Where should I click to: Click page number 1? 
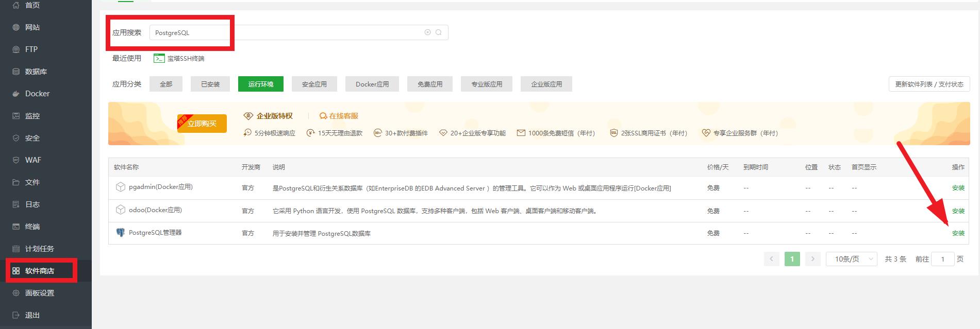point(792,259)
